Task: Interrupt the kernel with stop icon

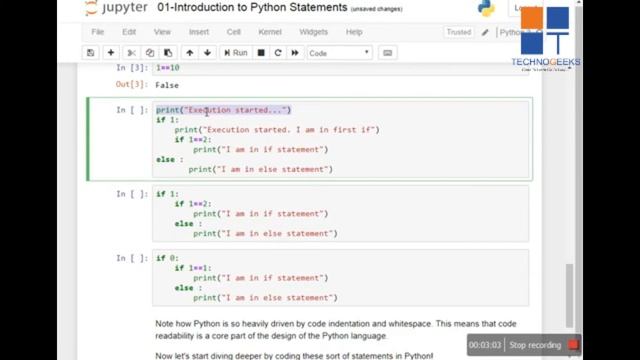Action: pyautogui.click(x=261, y=53)
